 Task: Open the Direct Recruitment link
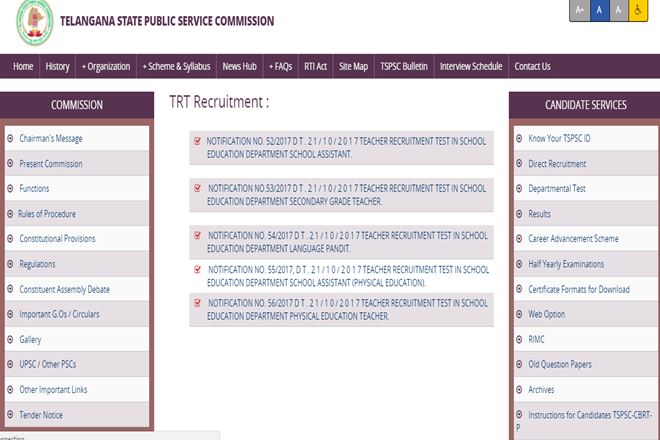coord(557,164)
